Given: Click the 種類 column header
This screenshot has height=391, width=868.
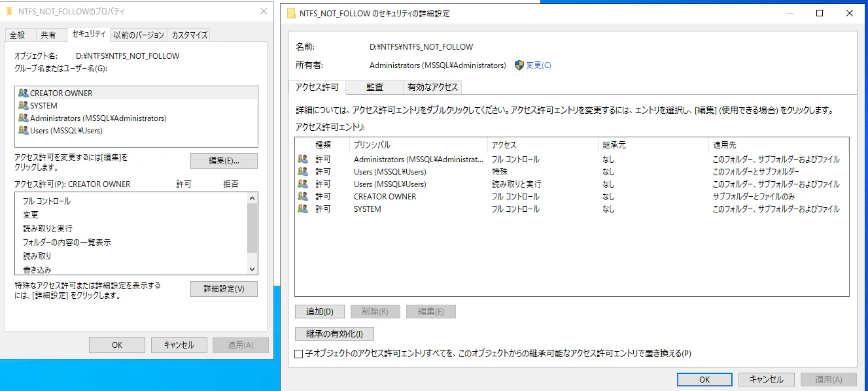Looking at the screenshot, I should [330, 145].
